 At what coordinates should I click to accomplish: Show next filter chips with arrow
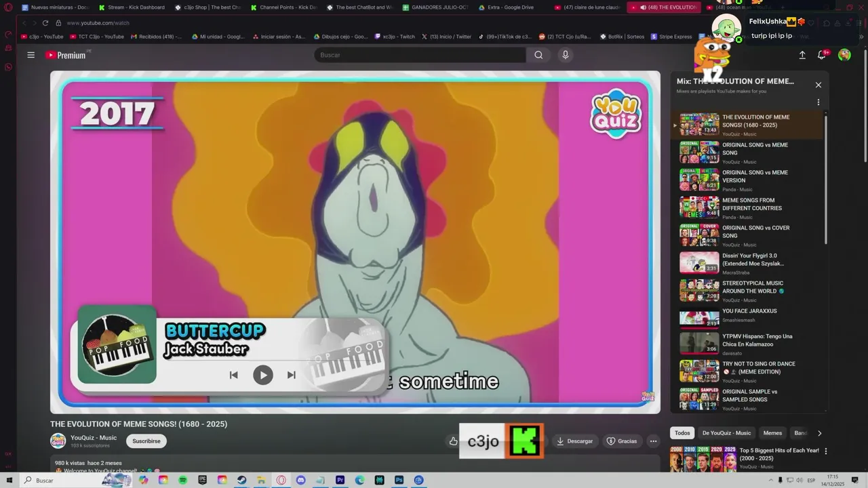pyautogui.click(x=819, y=433)
